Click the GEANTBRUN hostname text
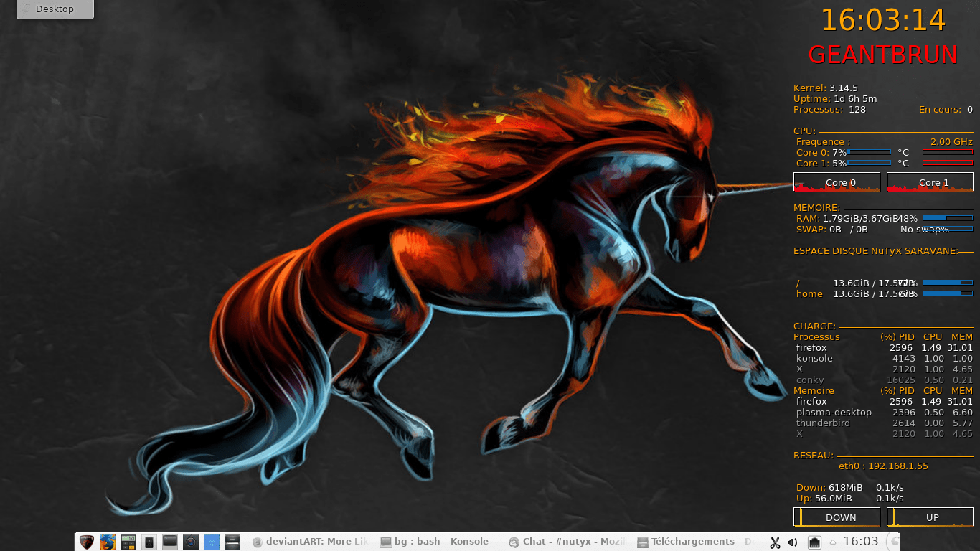This screenshot has width=980, height=551. click(883, 55)
